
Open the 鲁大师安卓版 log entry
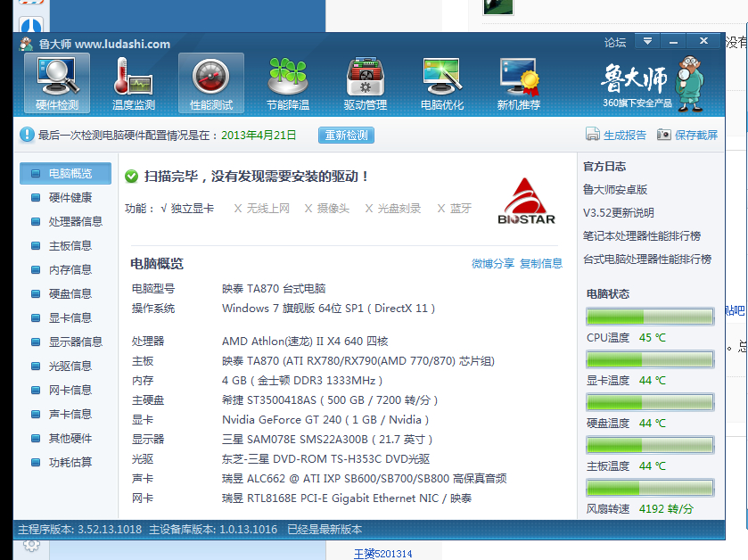coord(615,189)
